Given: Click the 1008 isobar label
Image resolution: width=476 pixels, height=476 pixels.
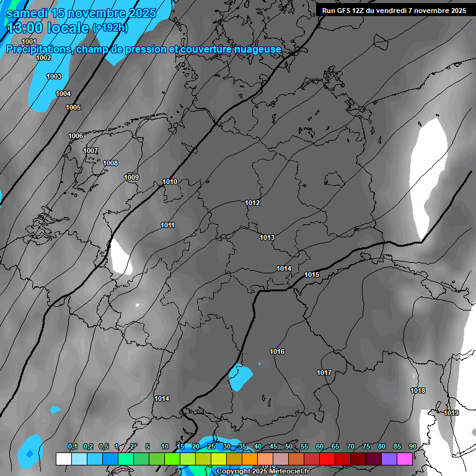Looking at the screenshot, I should click(110, 163).
